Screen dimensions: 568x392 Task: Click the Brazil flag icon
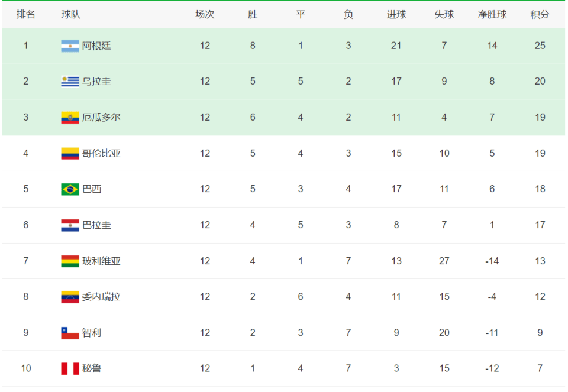point(70,189)
